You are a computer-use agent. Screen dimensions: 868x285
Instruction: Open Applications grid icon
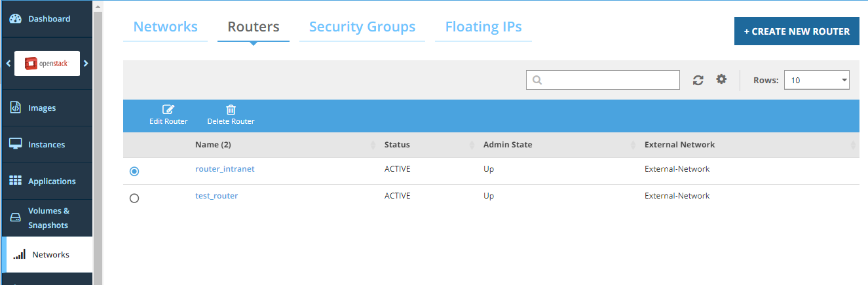[x=16, y=181]
